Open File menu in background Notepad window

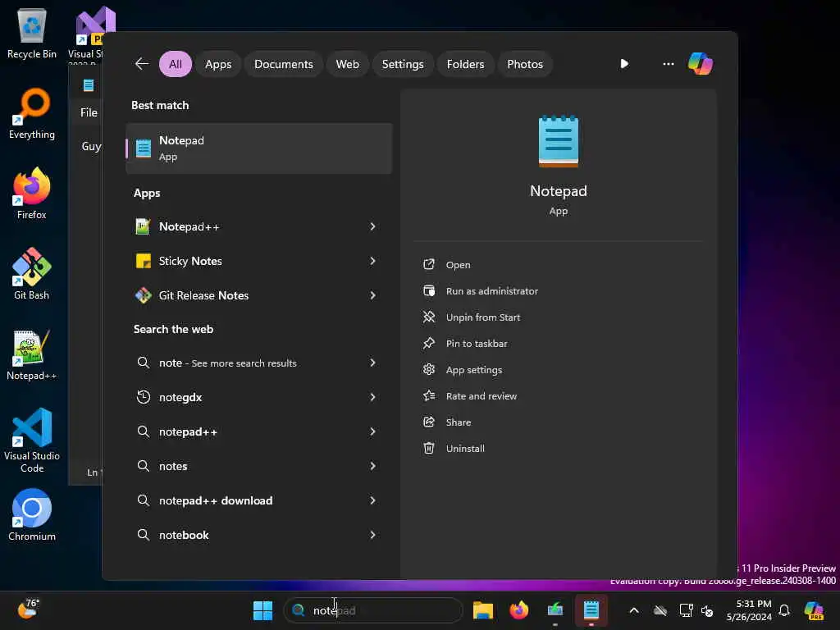89,112
